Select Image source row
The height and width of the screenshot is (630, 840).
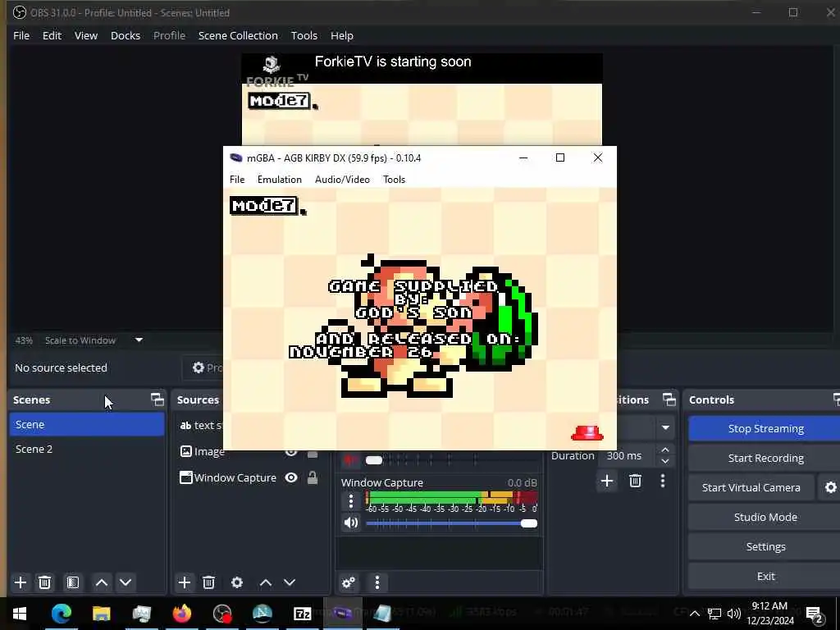(249, 452)
